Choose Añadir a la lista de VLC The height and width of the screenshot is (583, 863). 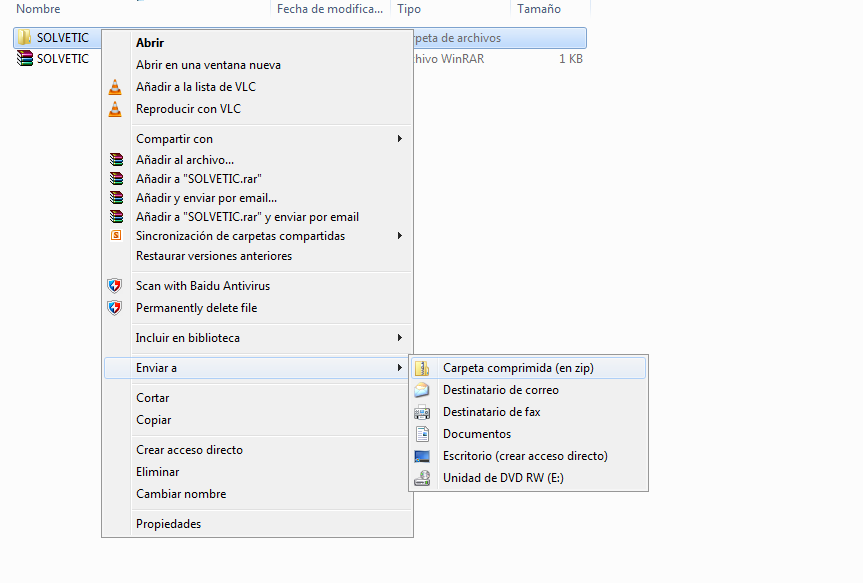[x=258, y=87]
